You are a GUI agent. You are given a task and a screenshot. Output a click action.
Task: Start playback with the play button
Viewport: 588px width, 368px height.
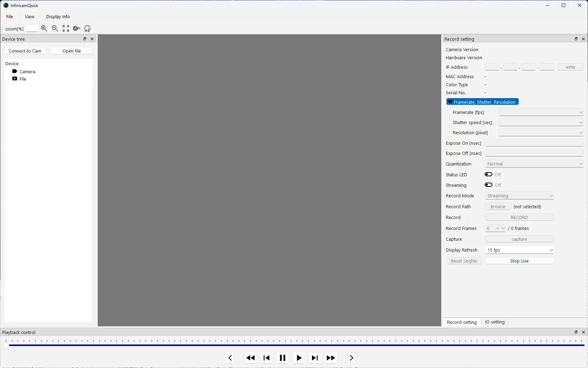(299, 358)
